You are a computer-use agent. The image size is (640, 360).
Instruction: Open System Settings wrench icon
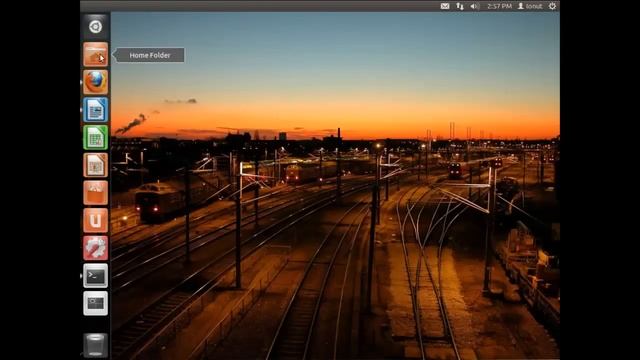(96, 248)
